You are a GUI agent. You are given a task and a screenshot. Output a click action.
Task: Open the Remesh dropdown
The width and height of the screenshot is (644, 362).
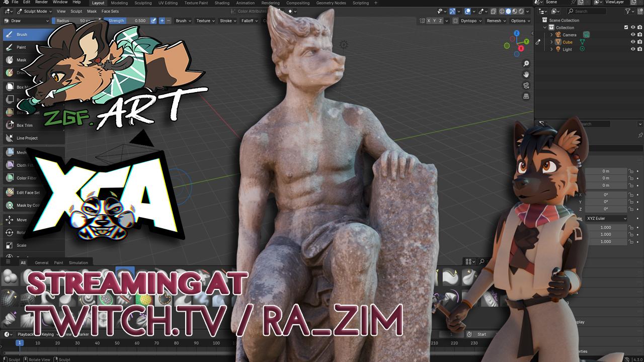(496, 21)
